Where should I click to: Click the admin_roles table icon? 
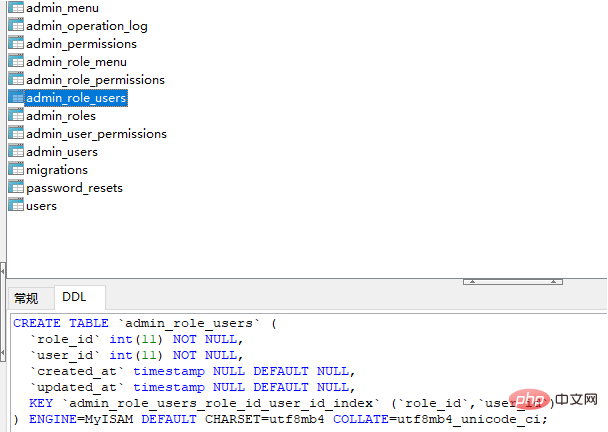coord(16,116)
